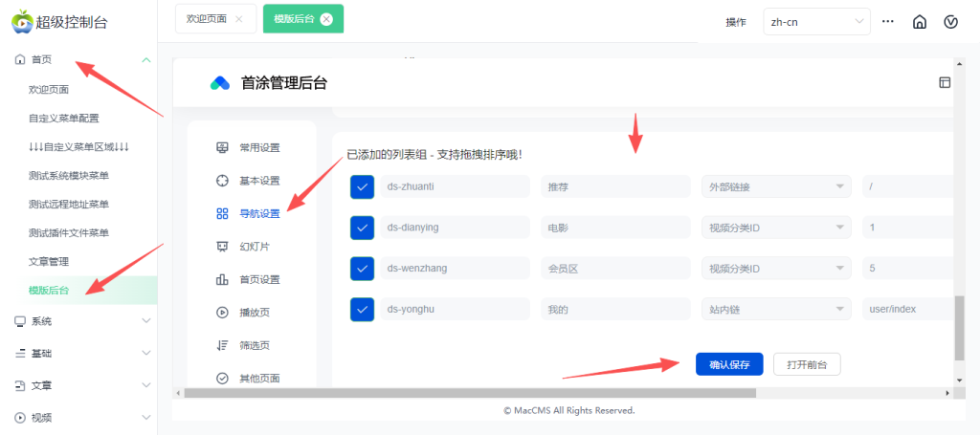
Task: Open 自定义菜单配置 in the sidebar
Action: click(x=64, y=118)
